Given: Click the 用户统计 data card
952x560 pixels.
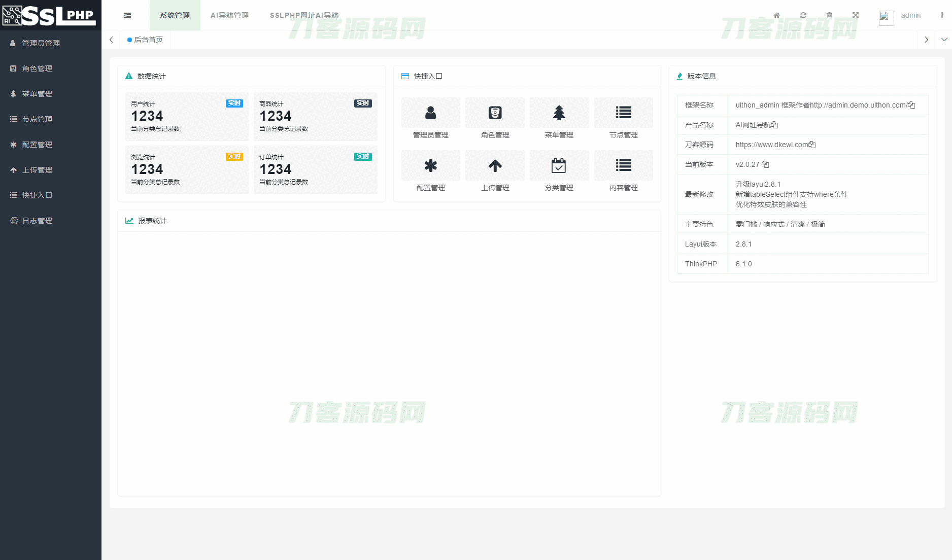Looking at the screenshot, I should (187, 116).
